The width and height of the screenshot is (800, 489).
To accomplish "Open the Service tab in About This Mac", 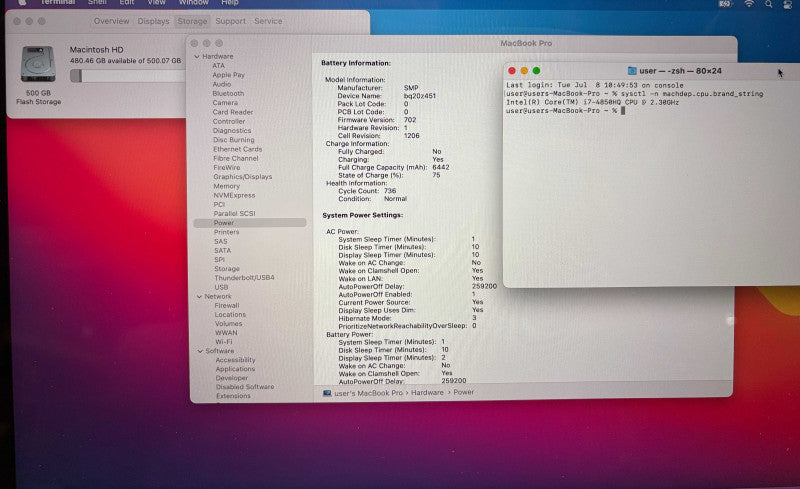I will pyautogui.click(x=268, y=21).
